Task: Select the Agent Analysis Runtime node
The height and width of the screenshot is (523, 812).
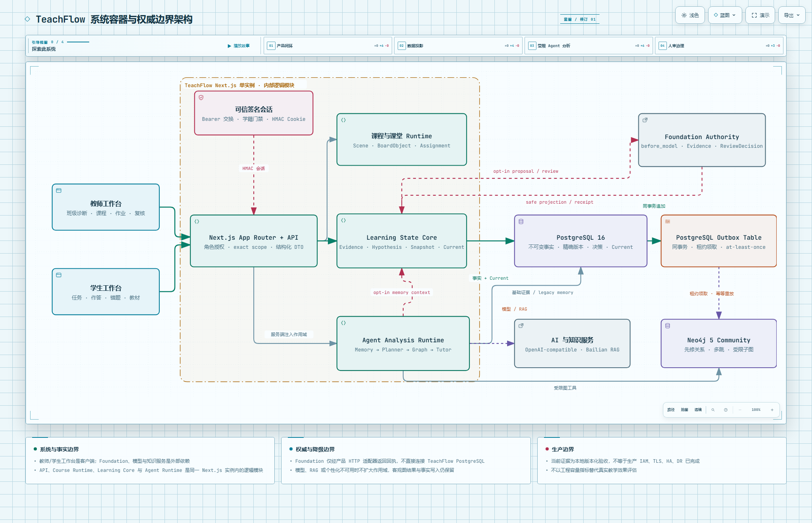Action: [x=403, y=344]
